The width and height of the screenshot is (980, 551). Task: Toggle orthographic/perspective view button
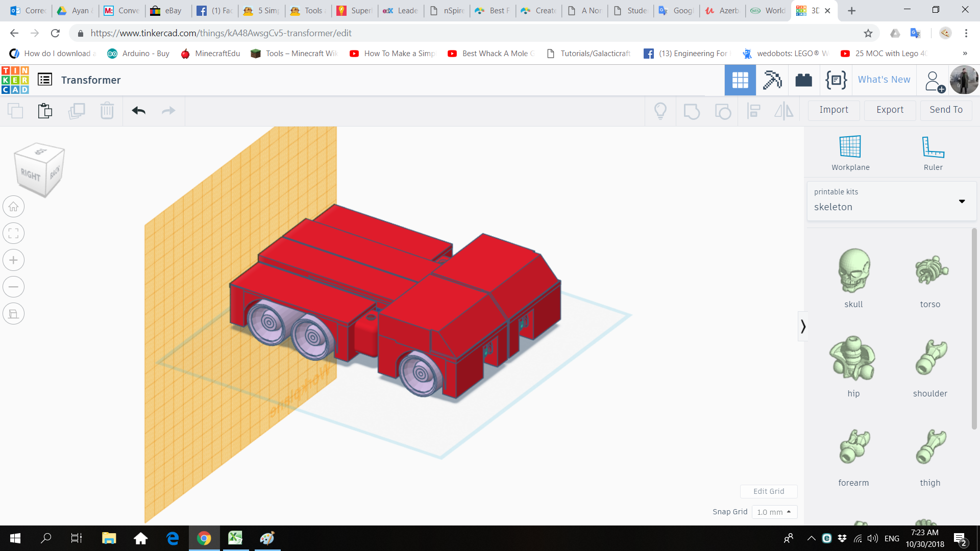pos(14,314)
